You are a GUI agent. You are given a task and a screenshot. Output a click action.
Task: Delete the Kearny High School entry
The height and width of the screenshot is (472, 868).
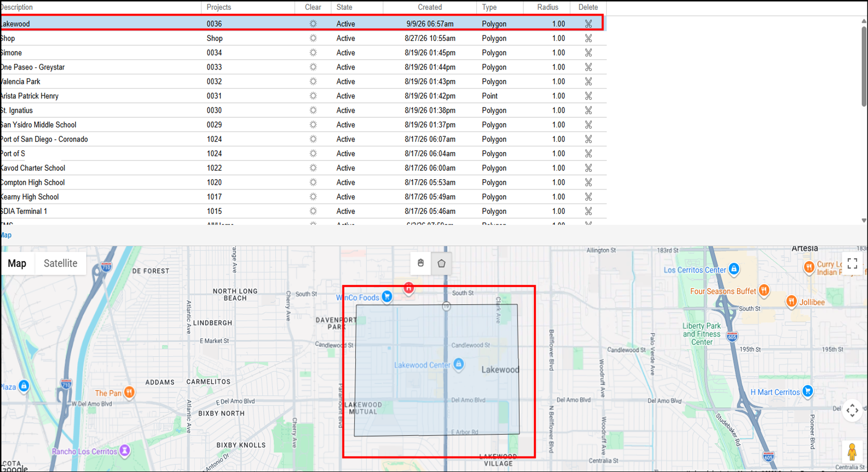tap(588, 197)
